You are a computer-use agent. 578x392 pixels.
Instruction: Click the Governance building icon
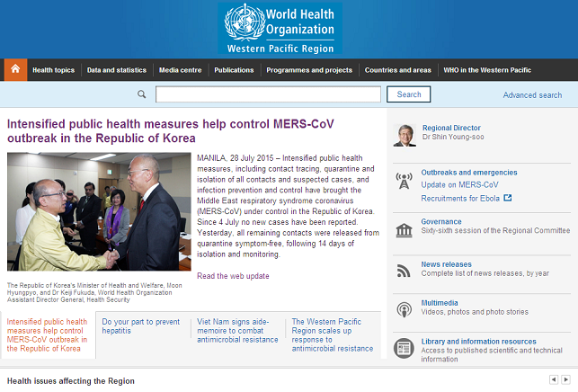click(405, 229)
